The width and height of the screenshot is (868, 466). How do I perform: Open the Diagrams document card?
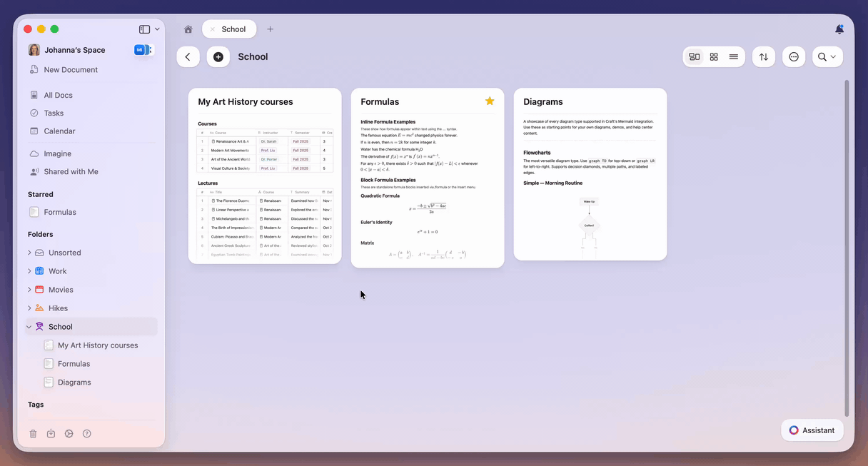tap(590, 174)
